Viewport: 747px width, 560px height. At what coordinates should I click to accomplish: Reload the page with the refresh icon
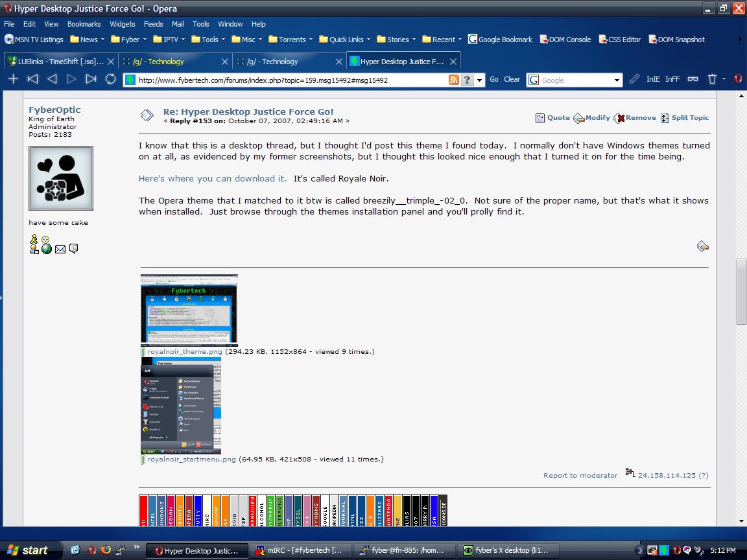(110, 79)
